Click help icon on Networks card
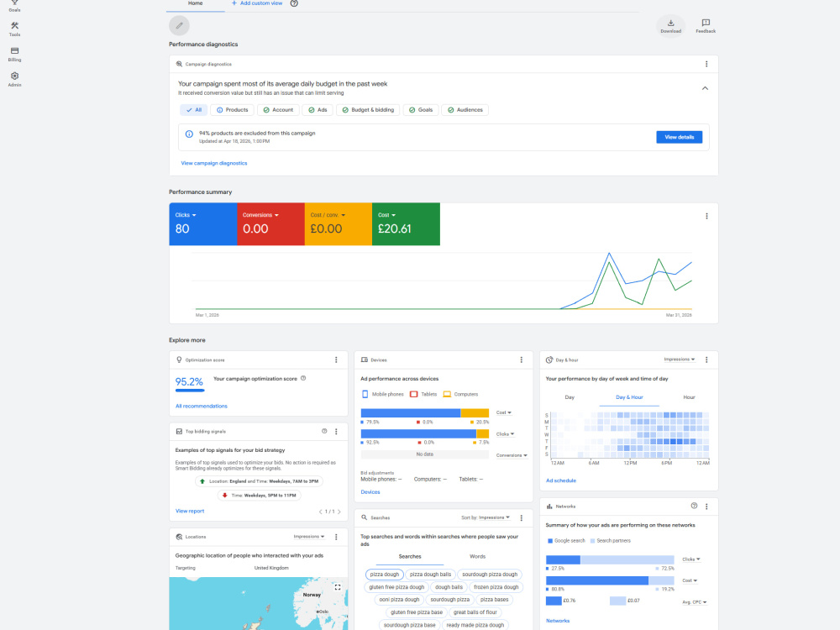The image size is (840, 630). point(694,506)
